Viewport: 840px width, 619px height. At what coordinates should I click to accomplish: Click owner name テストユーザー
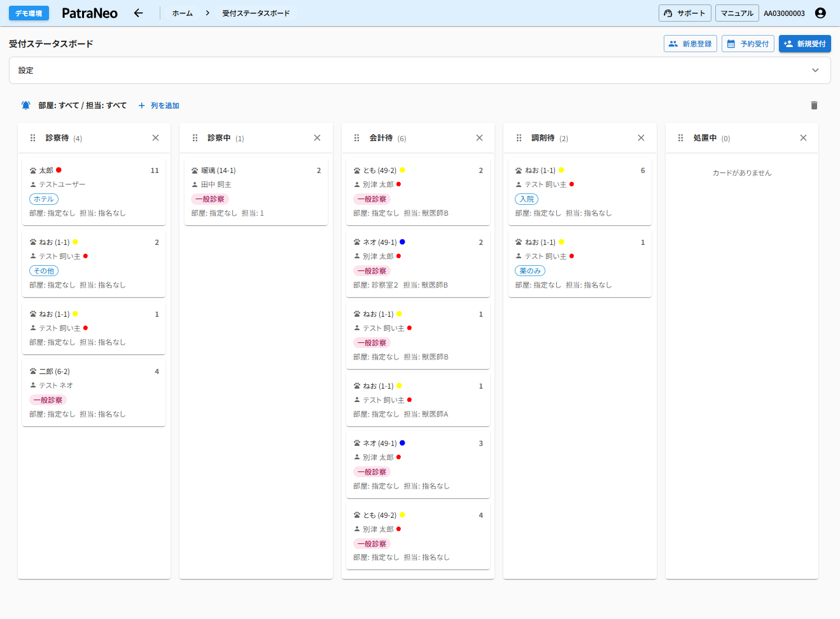62,184
